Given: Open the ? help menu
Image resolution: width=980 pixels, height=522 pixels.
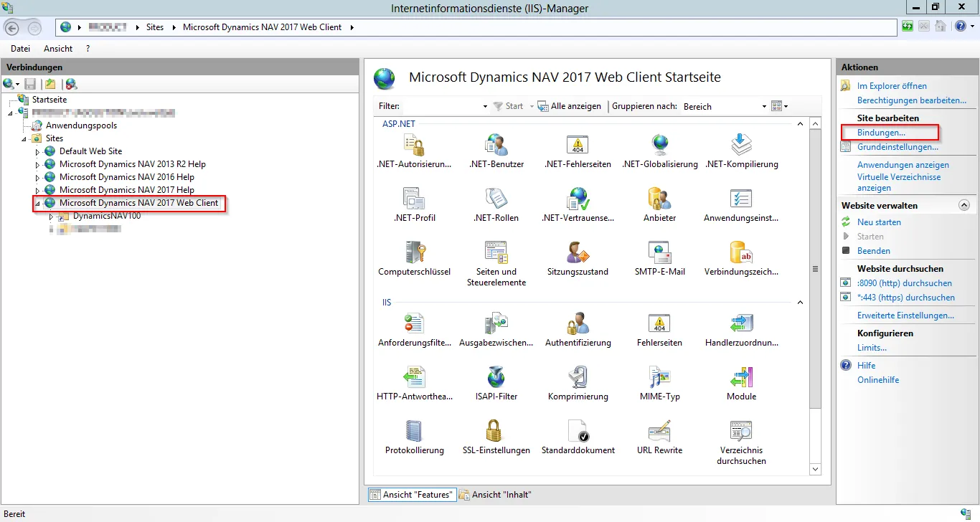Looking at the screenshot, I should coord(88,49).
